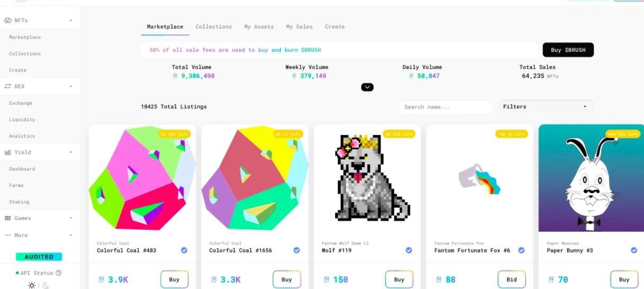Image resolution: width=644 pixels, height=289 pixels.
Task: Click the Yield chart icon
Action: pyautogui.click(x=8, y=152)
